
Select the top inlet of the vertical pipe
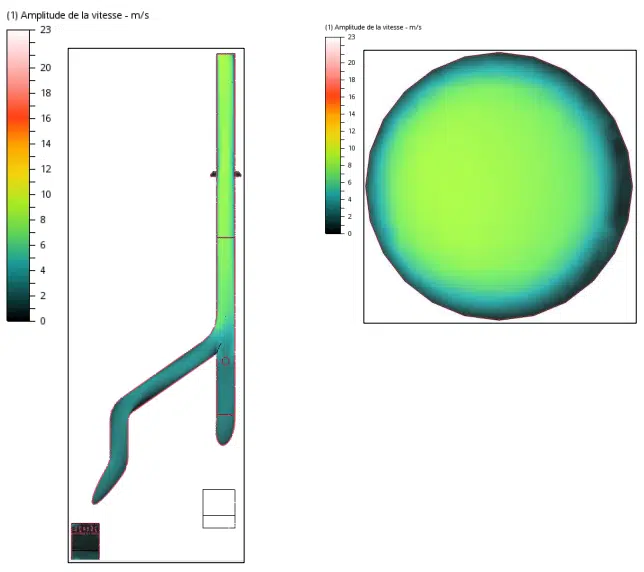(226, 57)
